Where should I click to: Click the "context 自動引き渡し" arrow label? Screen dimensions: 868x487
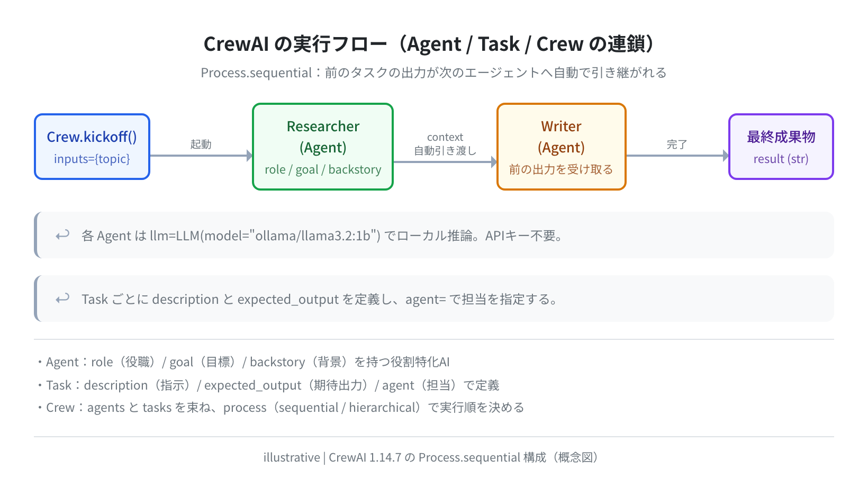tap(445, 144)
